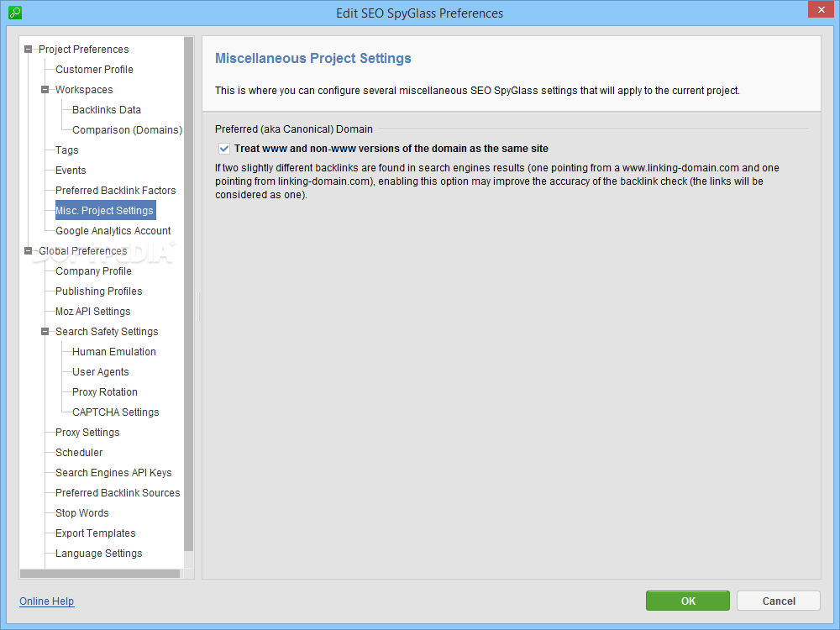840x630 pixels.
Task: Open Google Analytics Account settings
Action: click(113, 231)
